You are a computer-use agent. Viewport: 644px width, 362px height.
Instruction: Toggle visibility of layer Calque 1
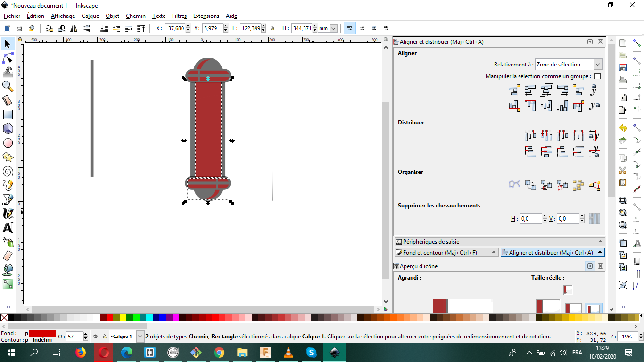[95, 337]
